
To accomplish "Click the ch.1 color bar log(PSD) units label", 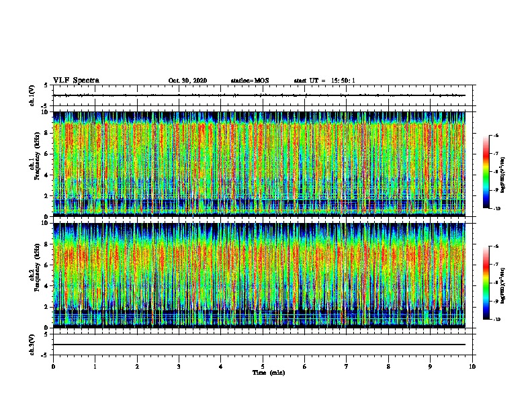I will coord(503,175).
